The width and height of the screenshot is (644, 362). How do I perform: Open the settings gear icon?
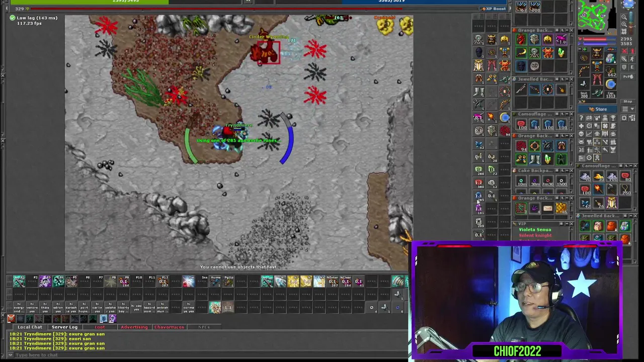tap(624, 118)
